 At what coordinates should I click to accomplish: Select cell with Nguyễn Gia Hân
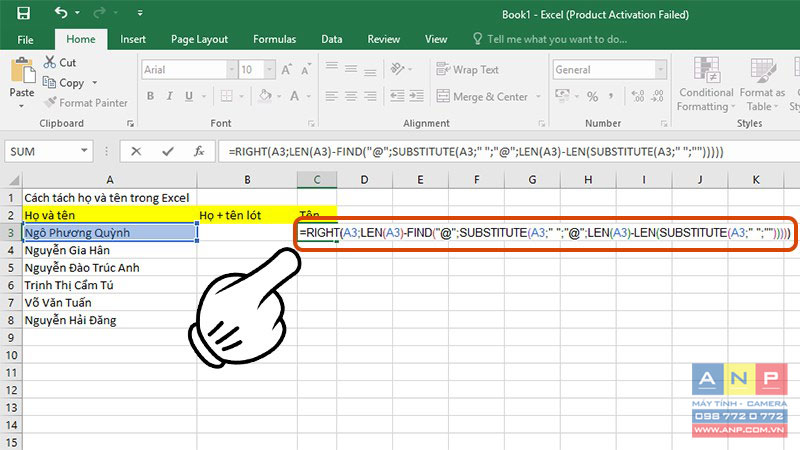pyautogui.click(x=110, y=250)
